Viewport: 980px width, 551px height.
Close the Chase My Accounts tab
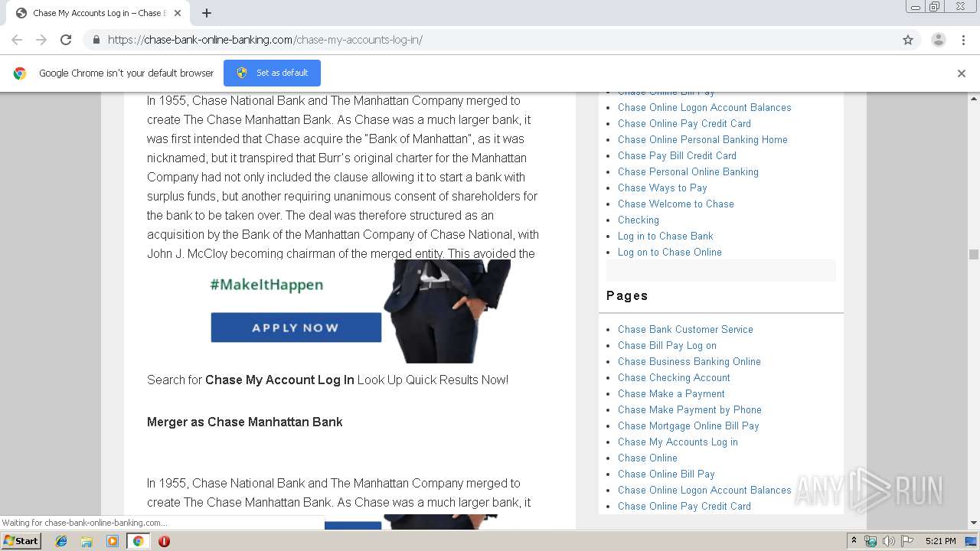[x=178, y=13]
